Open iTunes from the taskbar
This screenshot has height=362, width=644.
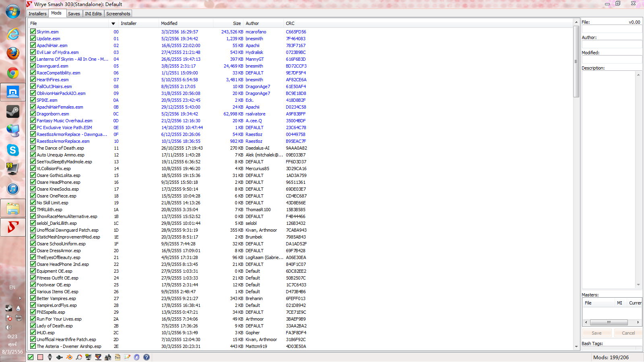click(x=13, y=189)
